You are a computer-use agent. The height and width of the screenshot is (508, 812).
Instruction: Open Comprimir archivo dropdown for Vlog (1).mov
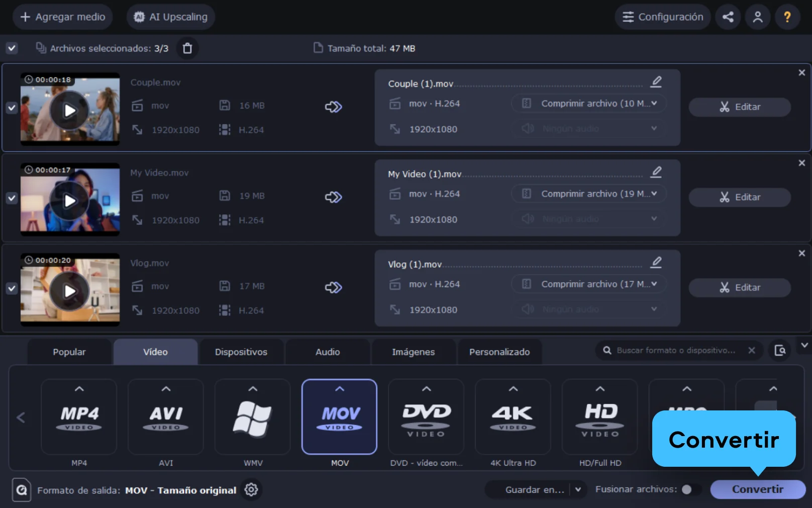tap(589, 284)
